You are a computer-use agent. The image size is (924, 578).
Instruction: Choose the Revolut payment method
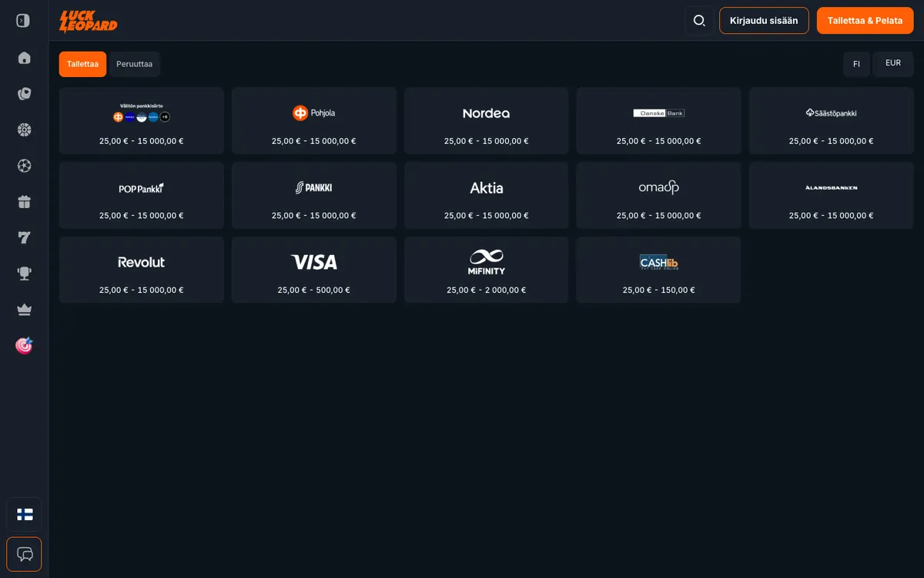[x=142, y=270]
